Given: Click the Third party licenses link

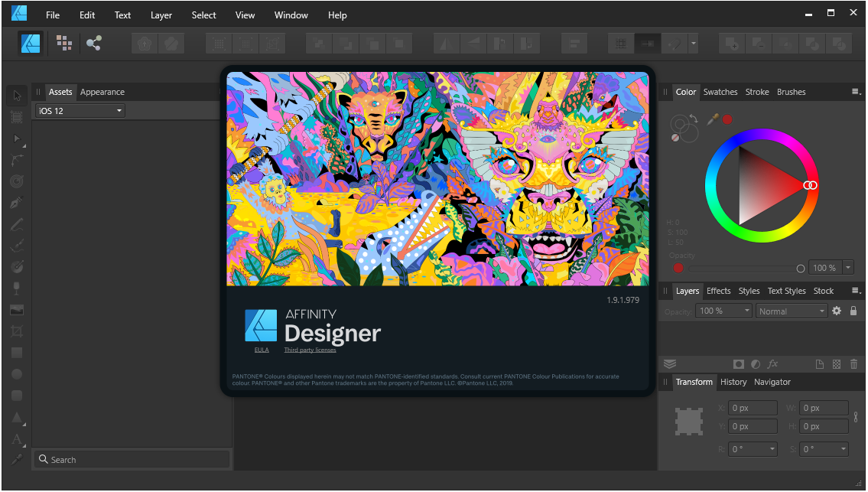Looking at the screenshot, I should point(309,349).
